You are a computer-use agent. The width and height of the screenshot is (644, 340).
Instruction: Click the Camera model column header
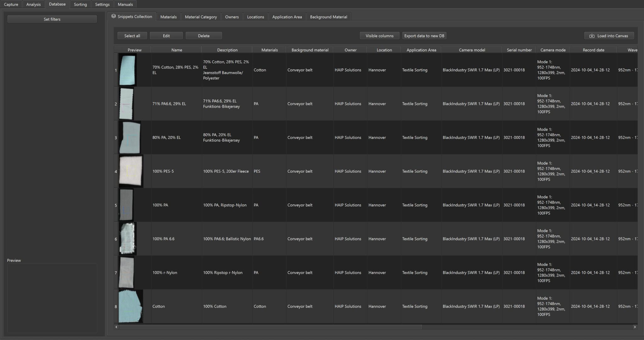[472, 50]
